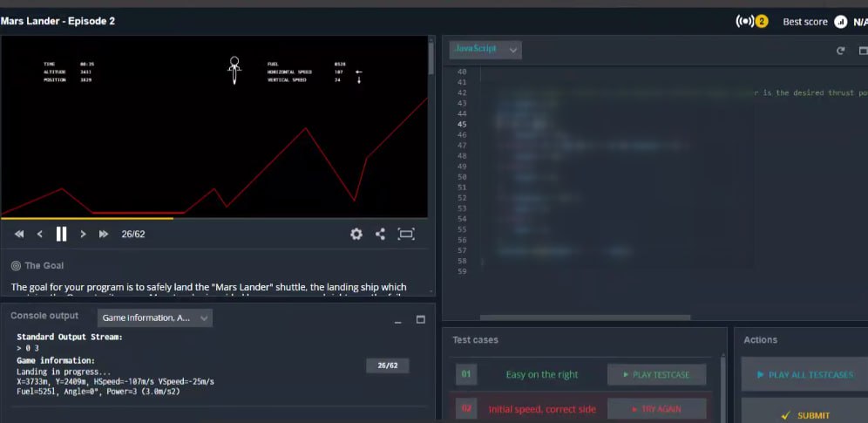The height and width of the screenshot is (423, 868).
Task: Click the code editor horizontal scrollbar
Action: pos(585,317)
